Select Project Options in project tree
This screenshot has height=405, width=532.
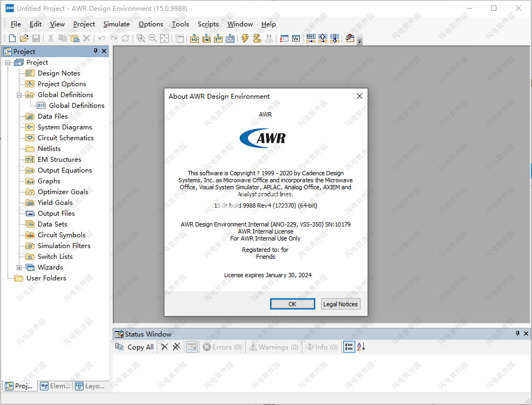pyautogui.click(x=62, y=84)
